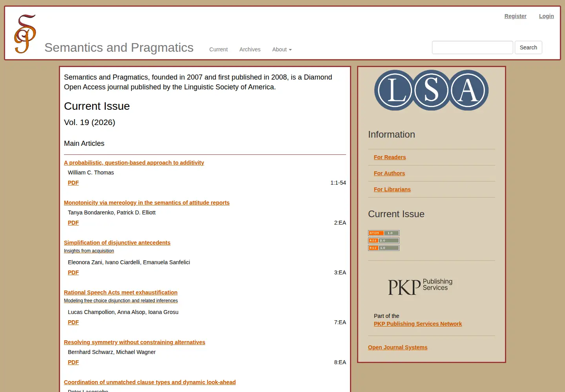Open the RSS 2.0 feed badge

(384, 240)
